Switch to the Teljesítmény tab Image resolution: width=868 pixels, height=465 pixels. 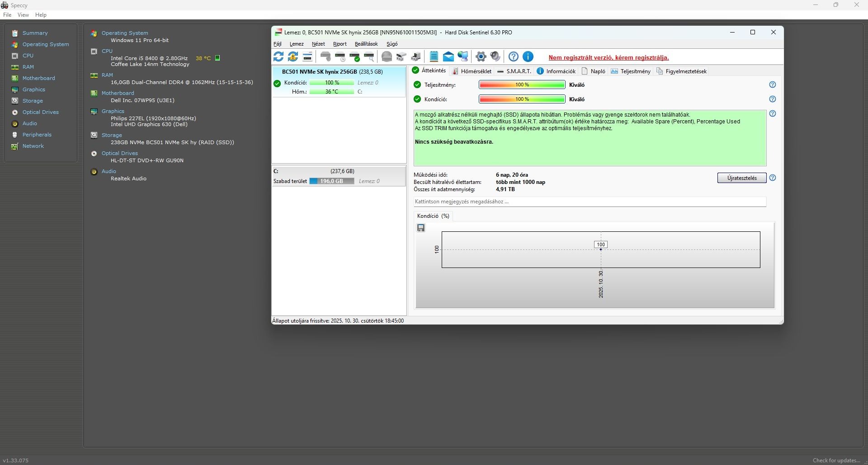[x=631, y=71]
